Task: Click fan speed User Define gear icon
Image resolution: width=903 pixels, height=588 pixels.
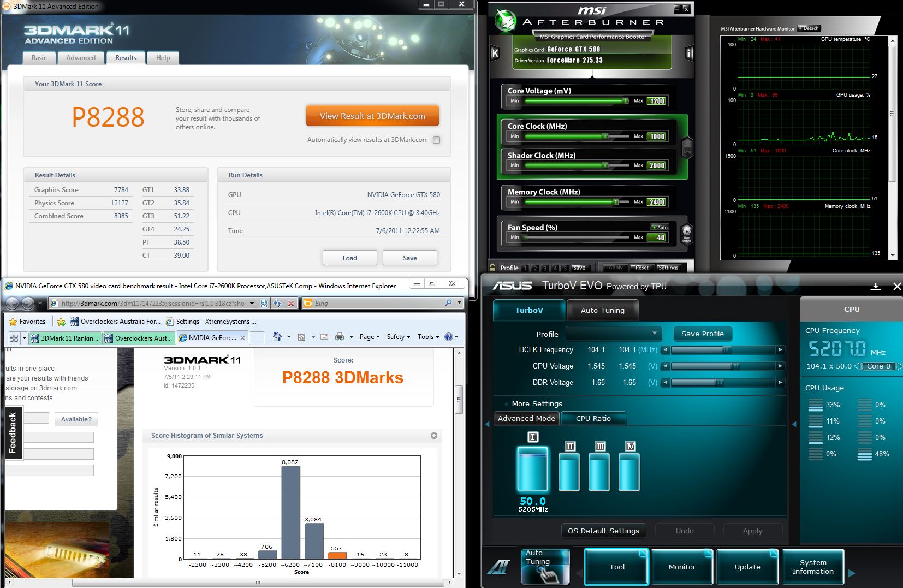Action: 686,233
